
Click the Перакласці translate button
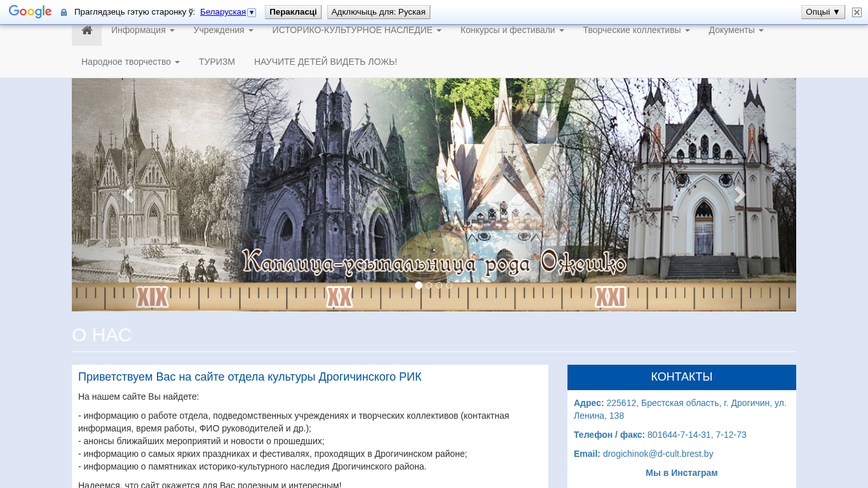293,12
